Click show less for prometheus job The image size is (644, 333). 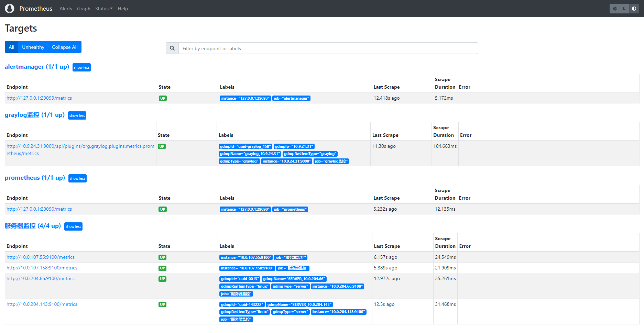77,178
